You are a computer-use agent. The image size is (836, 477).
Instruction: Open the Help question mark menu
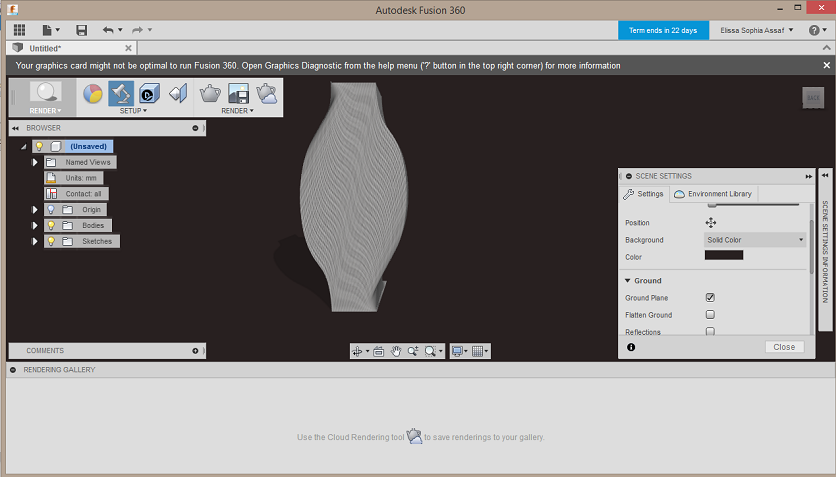817,30
